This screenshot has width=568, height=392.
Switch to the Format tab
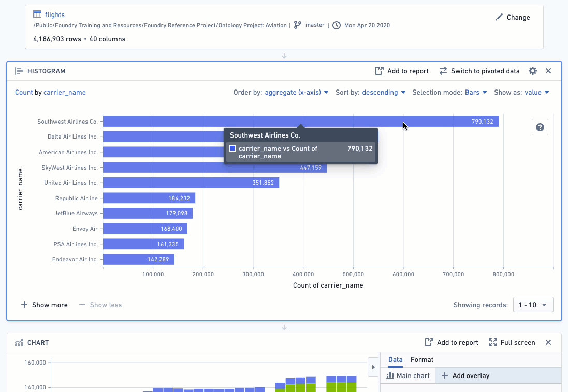421,360
